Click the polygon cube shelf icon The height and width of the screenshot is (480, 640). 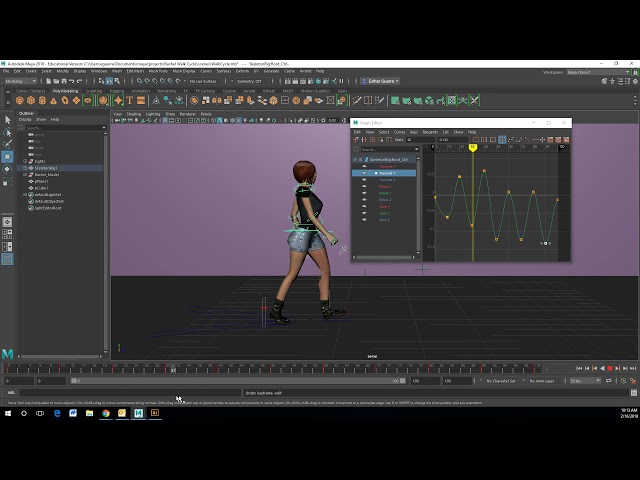pos(31,100)
